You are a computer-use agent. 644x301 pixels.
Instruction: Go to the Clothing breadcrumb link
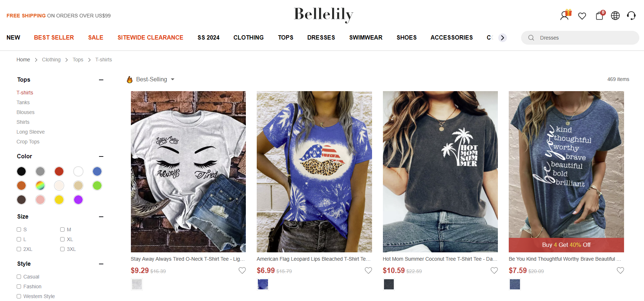(x=51, y=60)
